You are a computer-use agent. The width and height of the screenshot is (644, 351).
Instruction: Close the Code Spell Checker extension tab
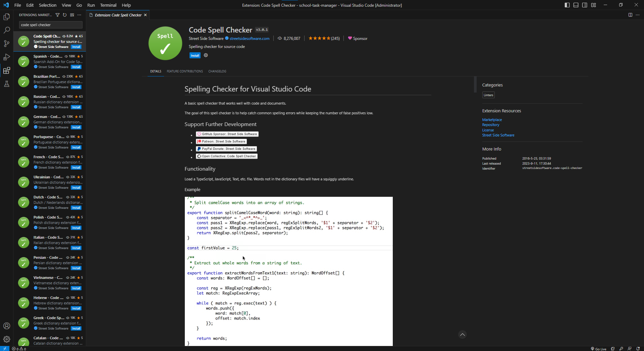(145, 15)
